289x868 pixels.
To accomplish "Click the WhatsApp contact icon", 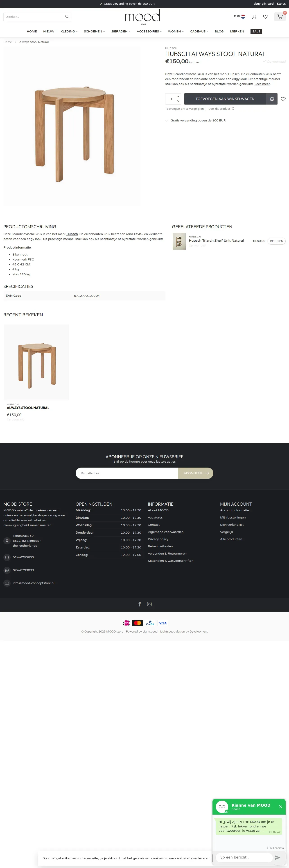I will [x=7, y=570].
